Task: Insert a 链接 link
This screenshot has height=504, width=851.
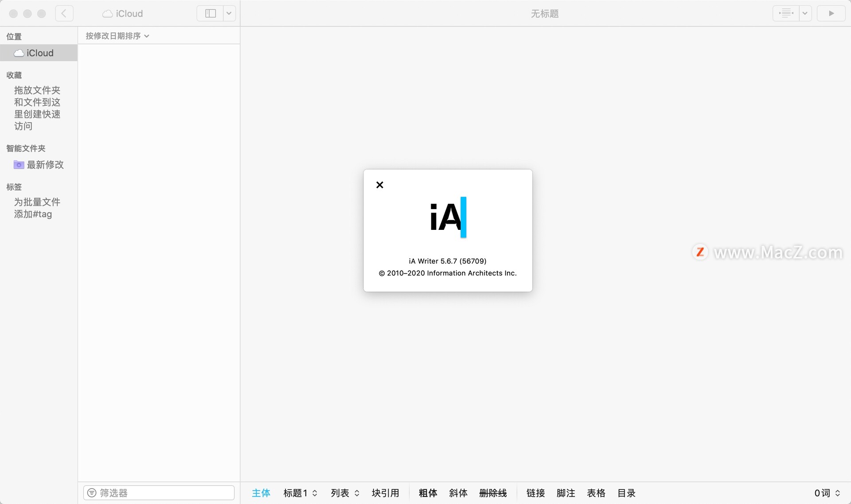Action: (x=535, y=493)
